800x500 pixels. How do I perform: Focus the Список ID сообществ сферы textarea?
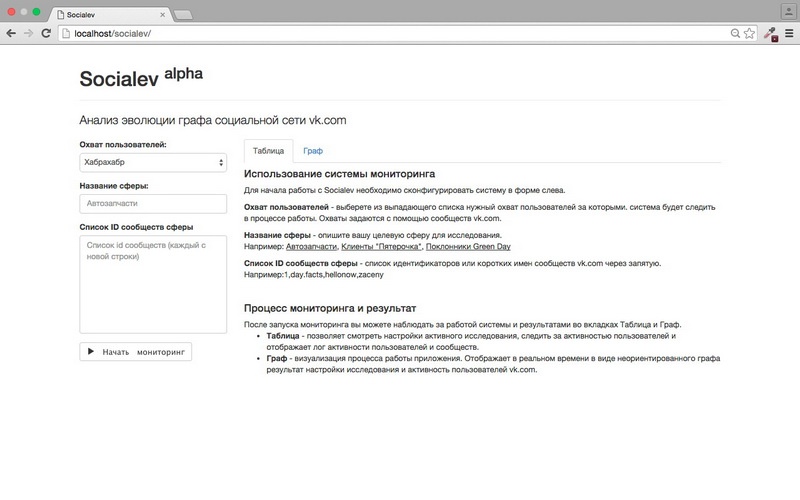coord(153,284)
